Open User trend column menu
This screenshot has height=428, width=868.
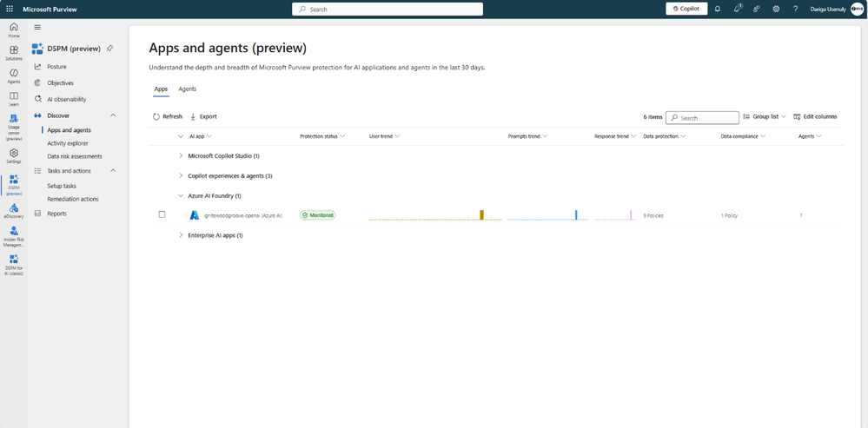[x=384, y=136]
